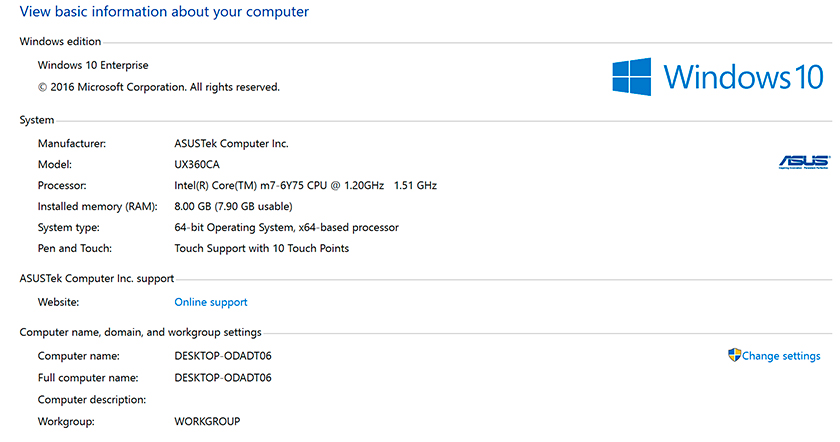Select the WORKGROUP value
Viewport: 840px width, 442px height.
207,422
